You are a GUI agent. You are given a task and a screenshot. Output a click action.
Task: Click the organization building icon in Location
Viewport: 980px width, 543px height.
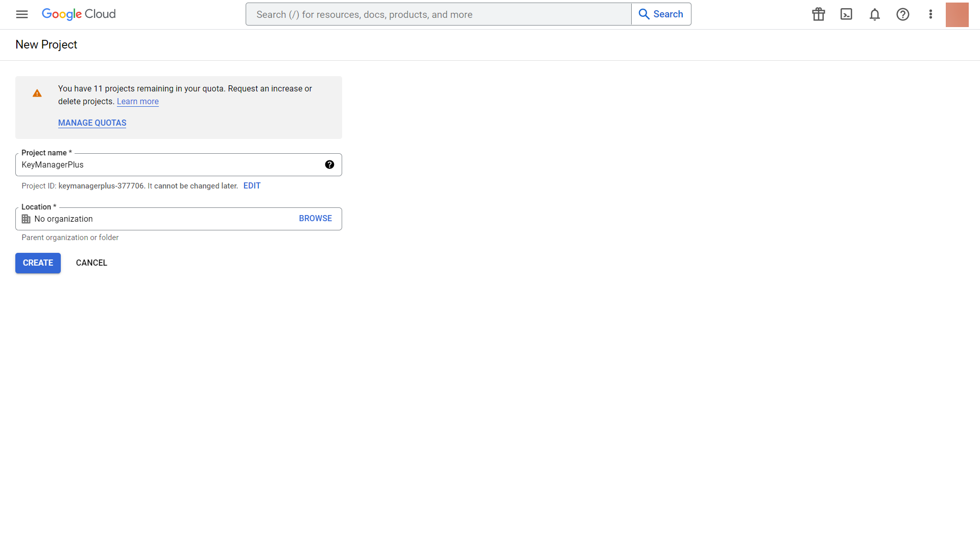point(26,219)
